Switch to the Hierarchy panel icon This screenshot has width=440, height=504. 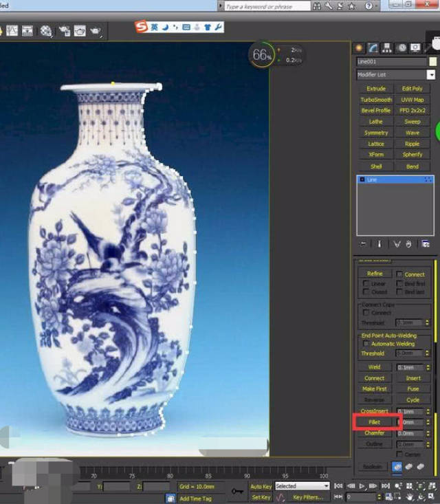click(387, 47)
